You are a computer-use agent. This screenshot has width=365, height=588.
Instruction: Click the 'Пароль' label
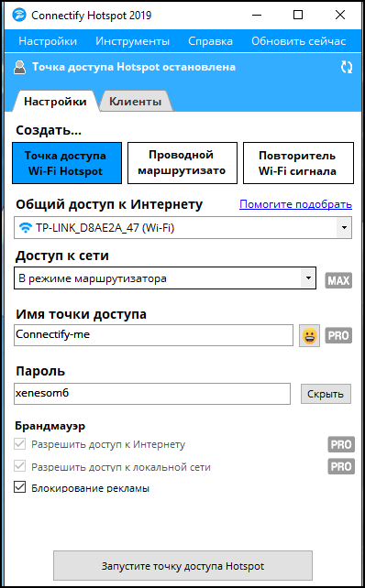pyautogui.click(x=40, y=371)
